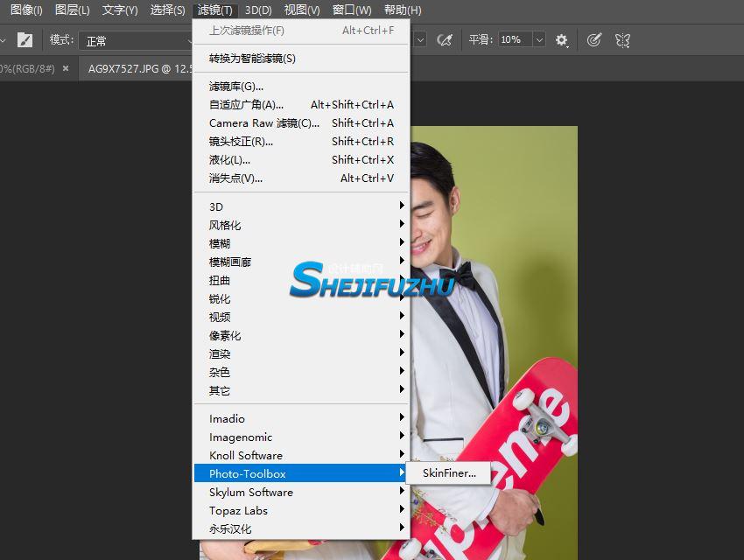Expand the 锐化 submenu
744x560 pixels.
301,298
